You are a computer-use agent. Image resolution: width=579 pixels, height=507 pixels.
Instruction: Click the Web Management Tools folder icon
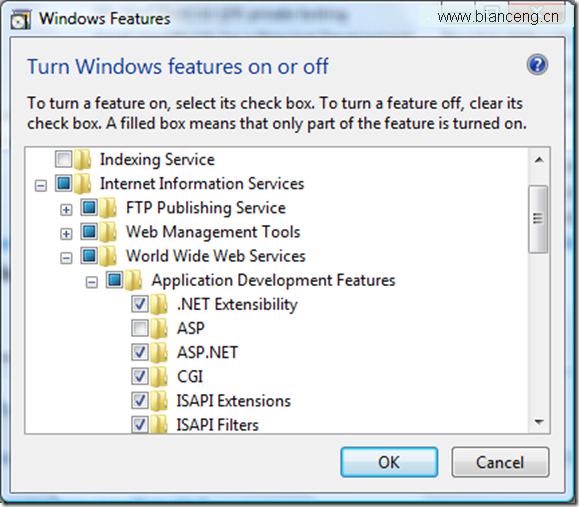pyautogui.click(x=108, y=232)
